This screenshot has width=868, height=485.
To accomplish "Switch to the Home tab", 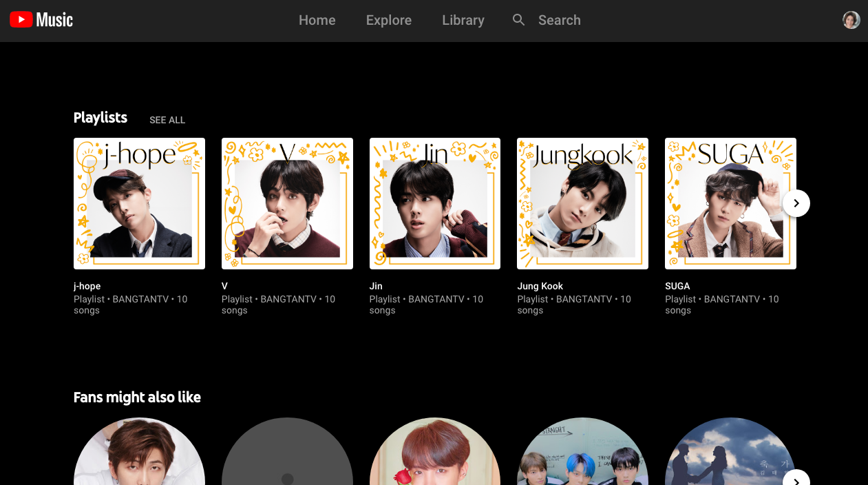I will (x=317, y=20).
